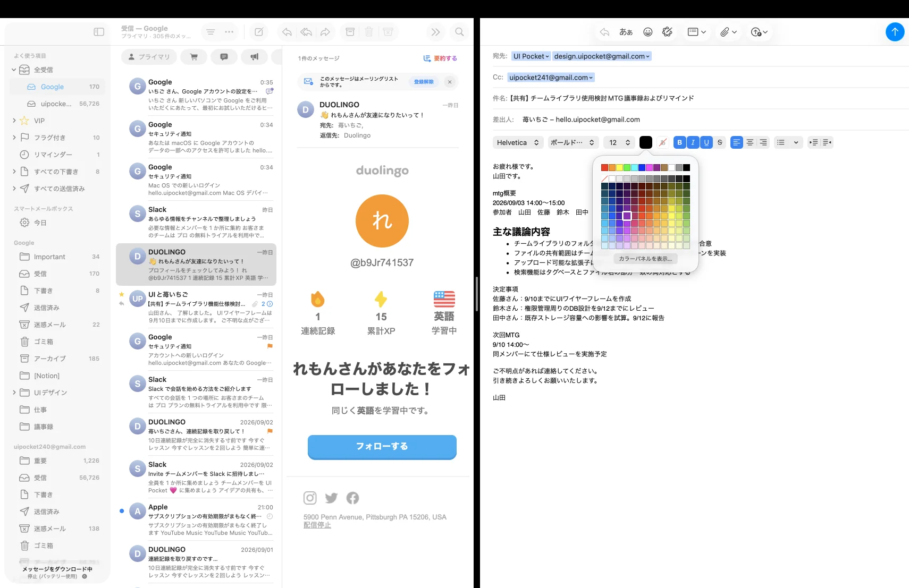This screenshot has height=588, width=909.
Task: Set center text alignment
Action: pos(750,142)
